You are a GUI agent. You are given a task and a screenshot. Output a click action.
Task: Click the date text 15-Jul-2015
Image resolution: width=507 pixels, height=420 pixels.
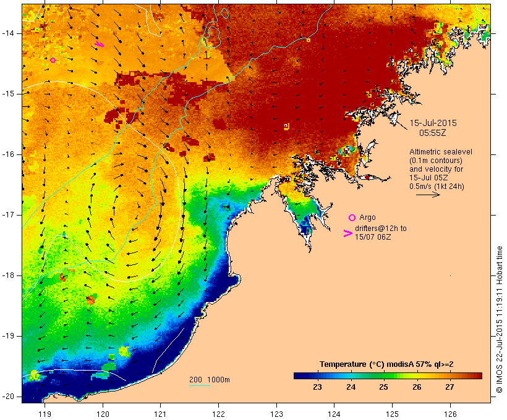[433, 123]
